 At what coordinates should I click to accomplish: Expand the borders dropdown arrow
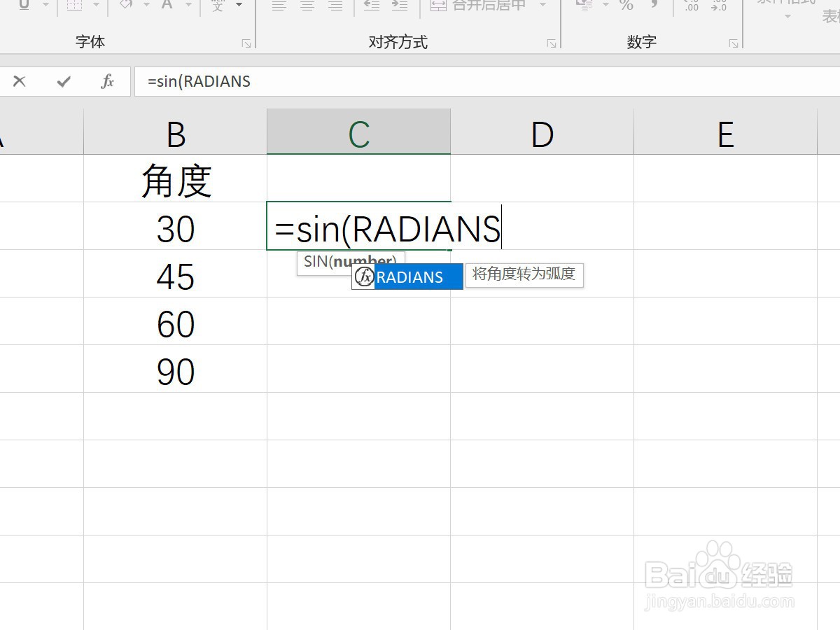[x=96, y=5]
